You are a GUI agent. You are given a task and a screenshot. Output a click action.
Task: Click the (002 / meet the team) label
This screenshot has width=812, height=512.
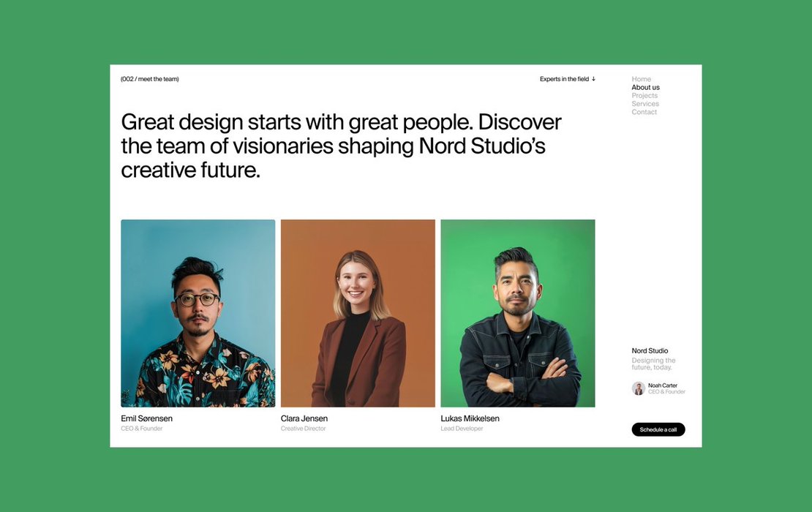[150, 79]
